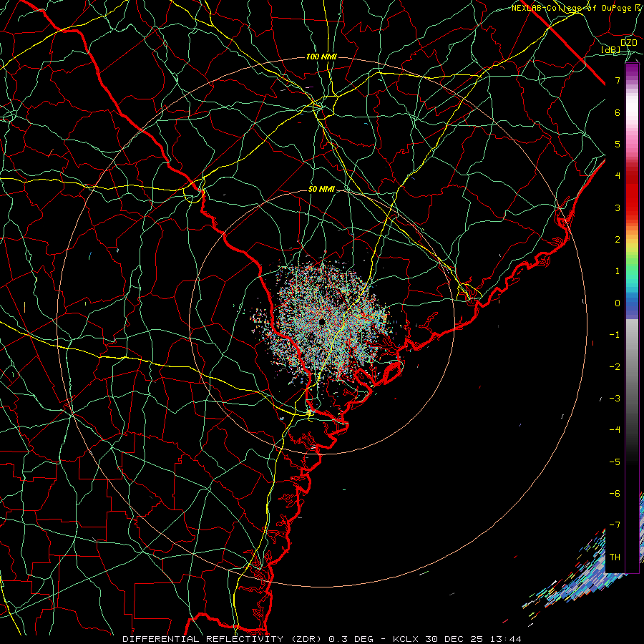644x644 pixels.
Task: Click the "[dB]" units label
Action: 611,50
